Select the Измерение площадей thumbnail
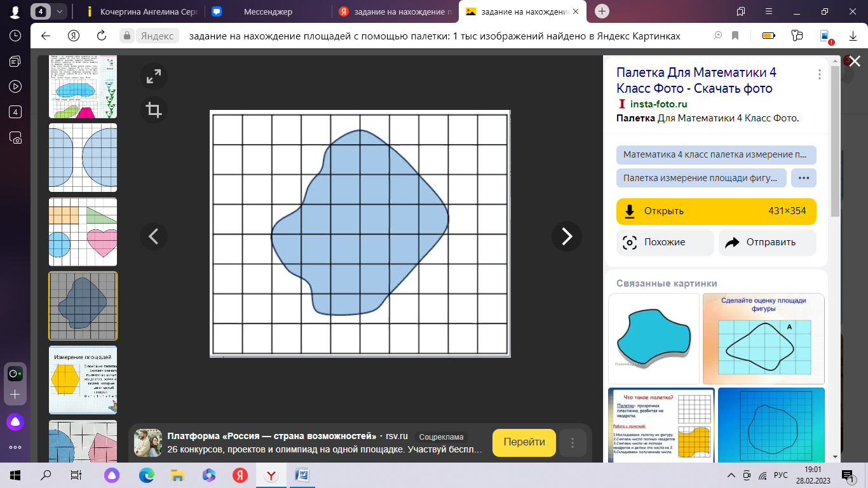868x488 pixels. click(83, 380)
